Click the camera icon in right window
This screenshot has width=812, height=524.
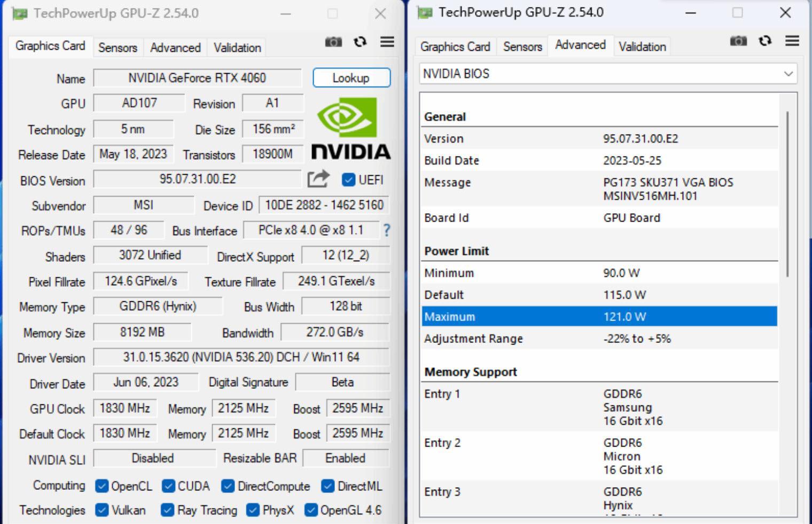tap(738, 41)
